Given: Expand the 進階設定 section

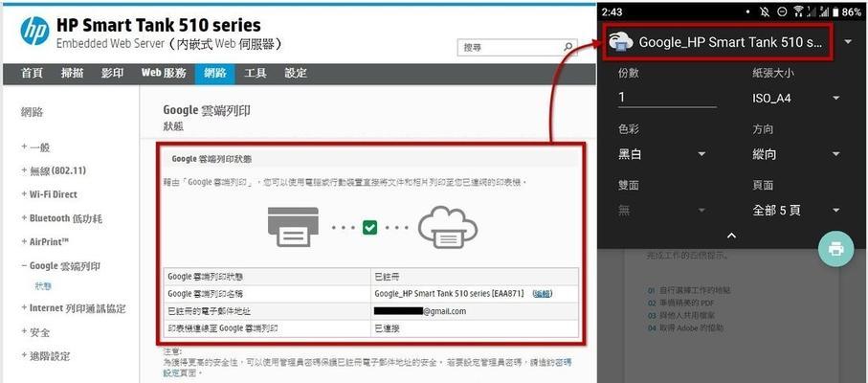Looking at the screenshot, I should (45, 356).
